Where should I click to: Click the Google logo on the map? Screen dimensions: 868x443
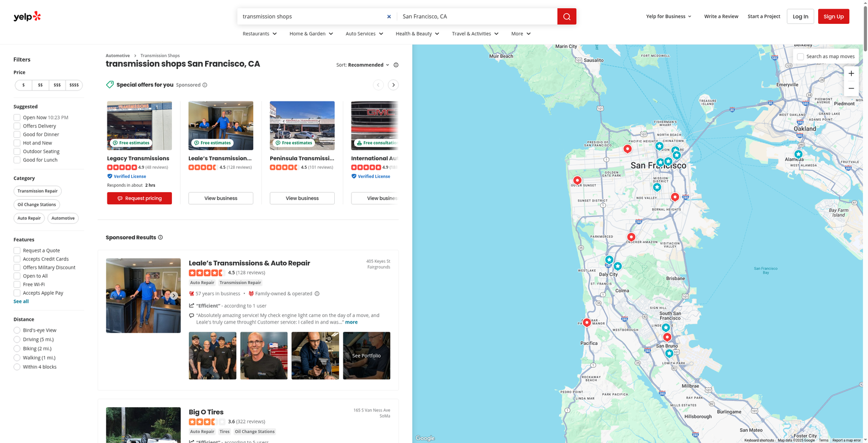coord(425,438)
